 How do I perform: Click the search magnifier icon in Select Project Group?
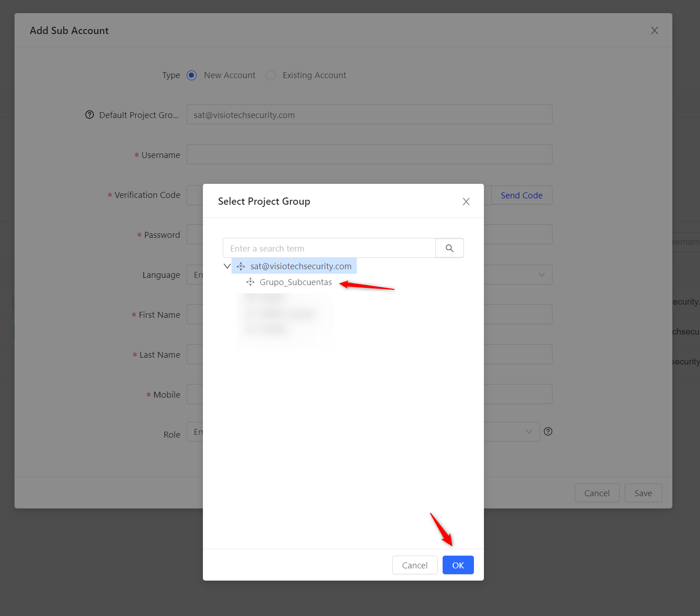coord(449,248)
